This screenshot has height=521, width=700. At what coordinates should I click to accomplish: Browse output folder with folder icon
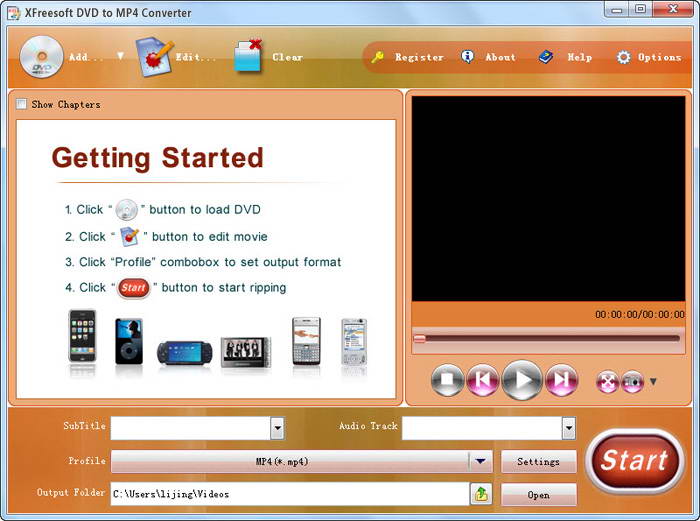click(481, 494)
